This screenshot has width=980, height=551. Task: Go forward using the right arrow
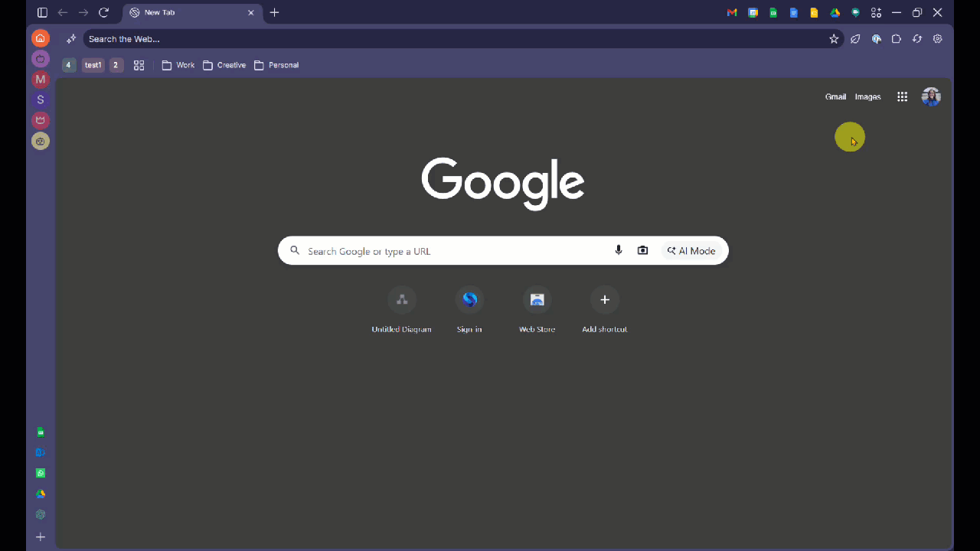click(83, 12)
